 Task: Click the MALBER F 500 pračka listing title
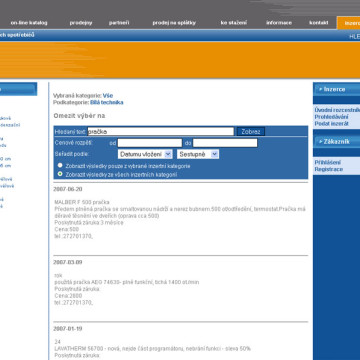[x=82, y=202]
